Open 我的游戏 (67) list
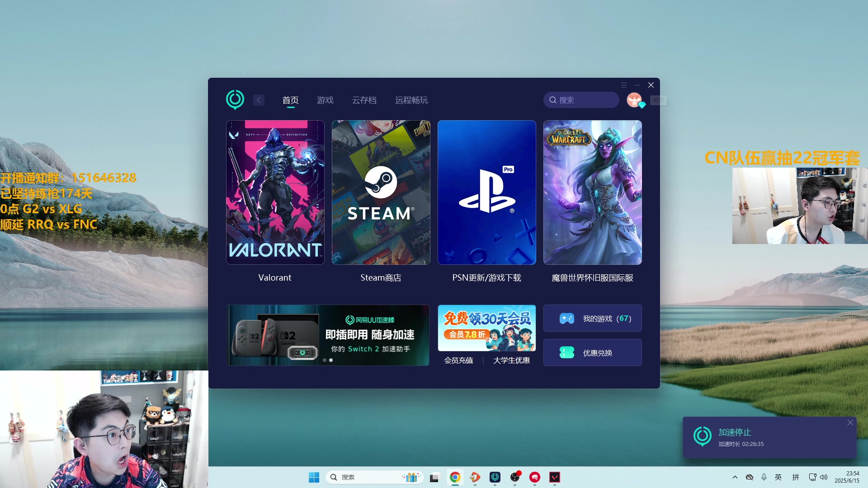The height and width of the screenshot is (488, 868). 593,319
